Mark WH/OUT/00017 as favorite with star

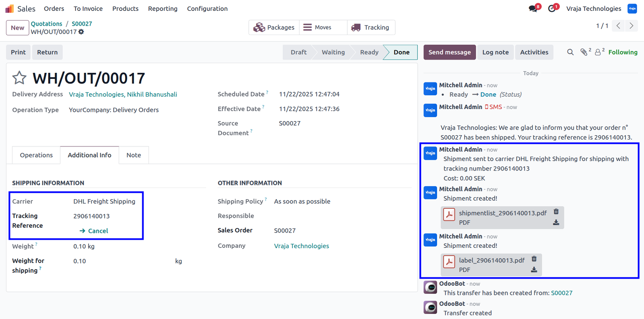19,78
